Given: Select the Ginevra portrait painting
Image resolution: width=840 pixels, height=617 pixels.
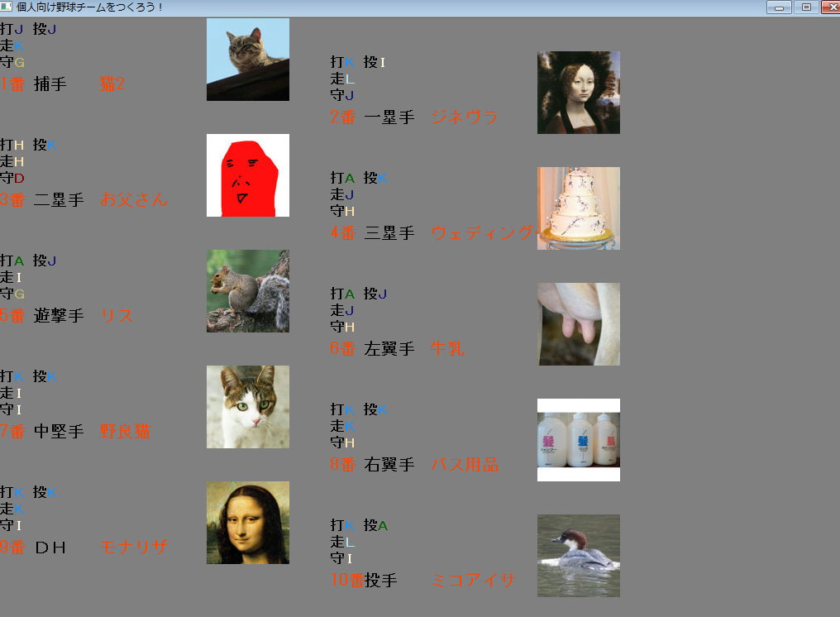Looking at the screenshot, I should tap(578, 93).
